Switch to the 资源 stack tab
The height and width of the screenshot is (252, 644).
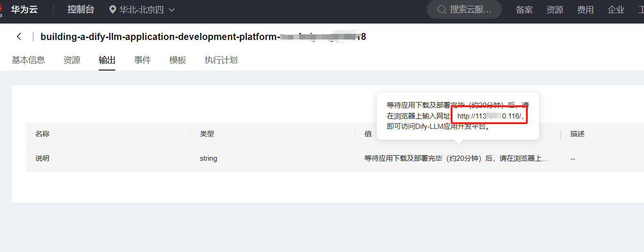click(x=72, y=60)
